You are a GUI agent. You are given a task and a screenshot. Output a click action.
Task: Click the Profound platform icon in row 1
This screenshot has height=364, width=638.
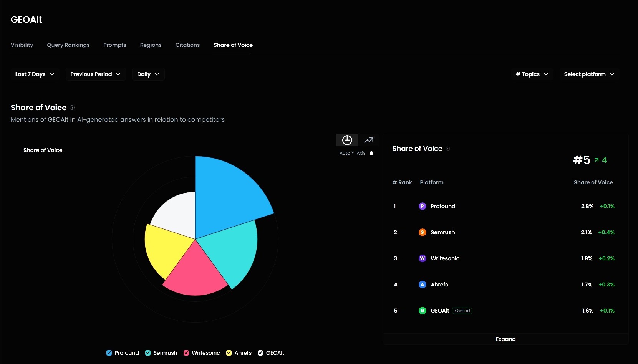pyautogui.click(x=423, y=206)
